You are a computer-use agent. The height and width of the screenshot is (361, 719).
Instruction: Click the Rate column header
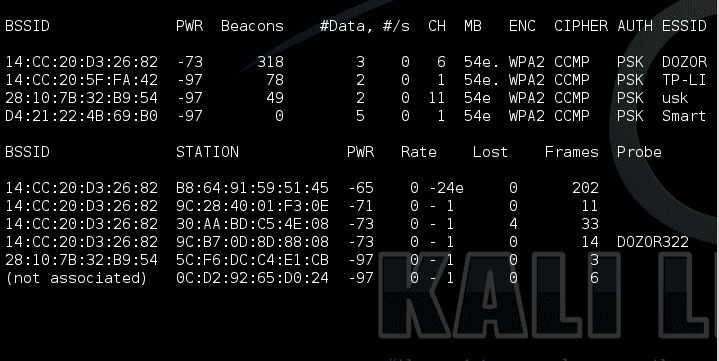(x=419, y=152)
